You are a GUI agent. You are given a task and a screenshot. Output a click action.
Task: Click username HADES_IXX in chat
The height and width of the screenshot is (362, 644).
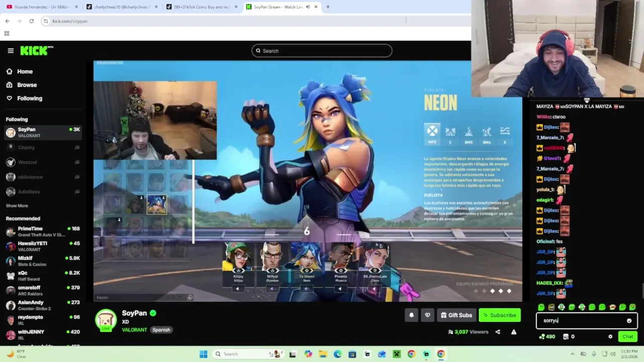pos(549,283)
